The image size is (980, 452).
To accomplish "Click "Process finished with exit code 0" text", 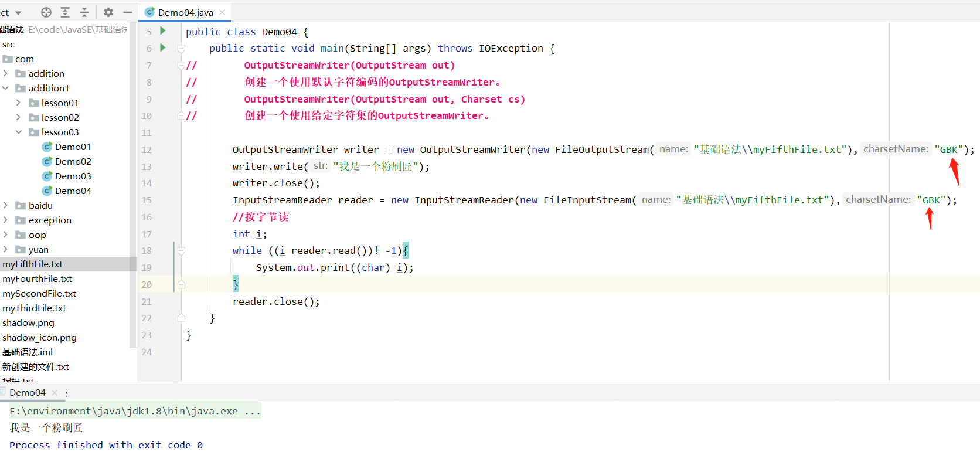I will 106,445.
